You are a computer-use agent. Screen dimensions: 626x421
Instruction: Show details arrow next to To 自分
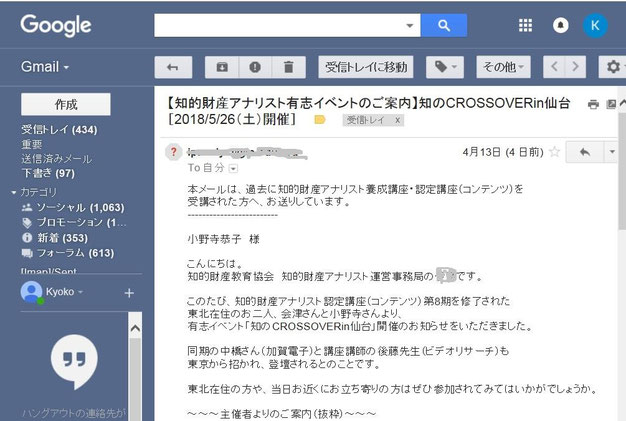pos(233,169)
